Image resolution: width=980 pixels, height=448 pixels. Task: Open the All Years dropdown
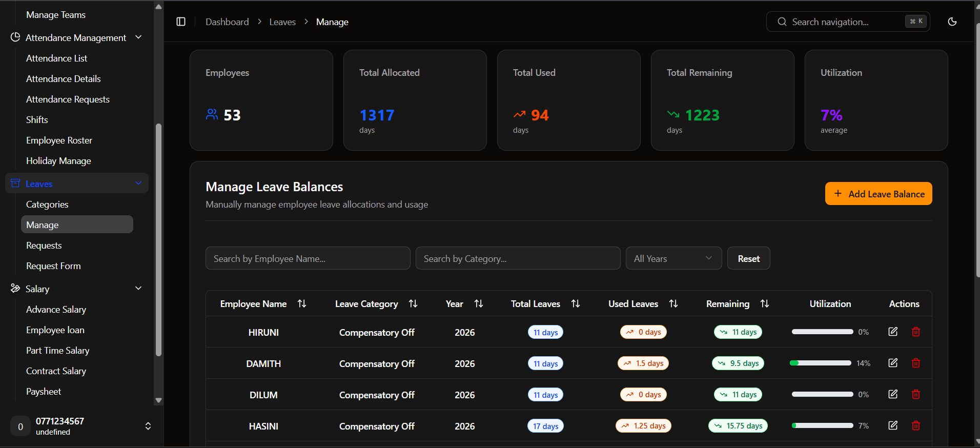pyautogui.click(x=673, y=258)
